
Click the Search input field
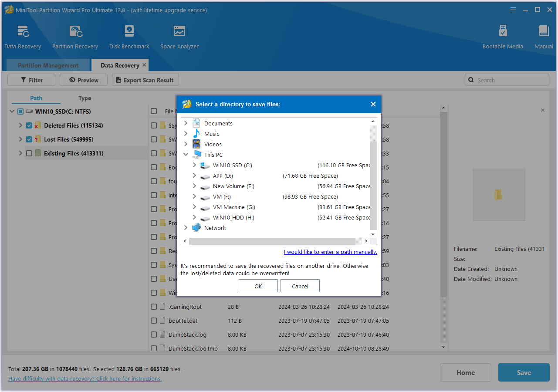click(511, 80)
